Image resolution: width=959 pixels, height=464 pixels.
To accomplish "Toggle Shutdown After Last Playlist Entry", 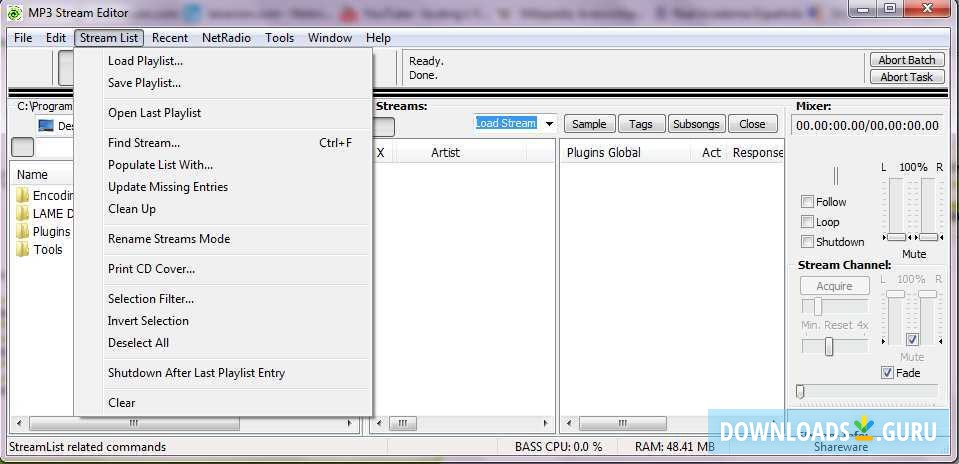I will coord(223,373).
